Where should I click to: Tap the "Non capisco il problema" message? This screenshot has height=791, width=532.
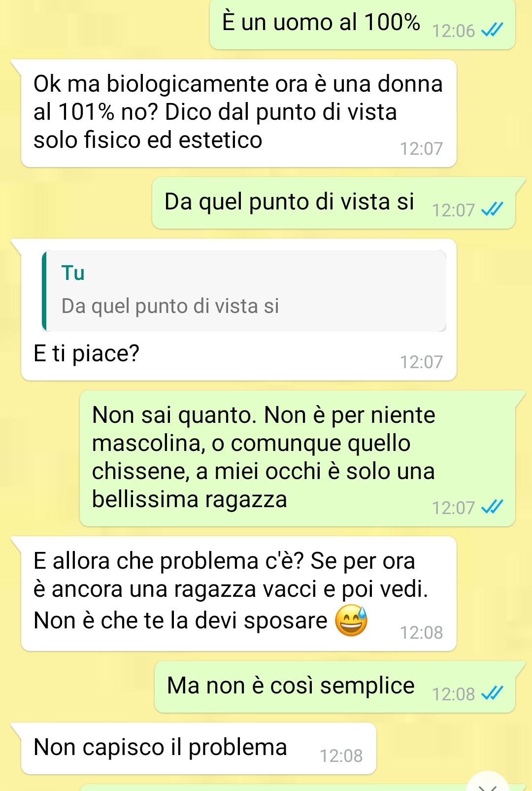(199, 748)
